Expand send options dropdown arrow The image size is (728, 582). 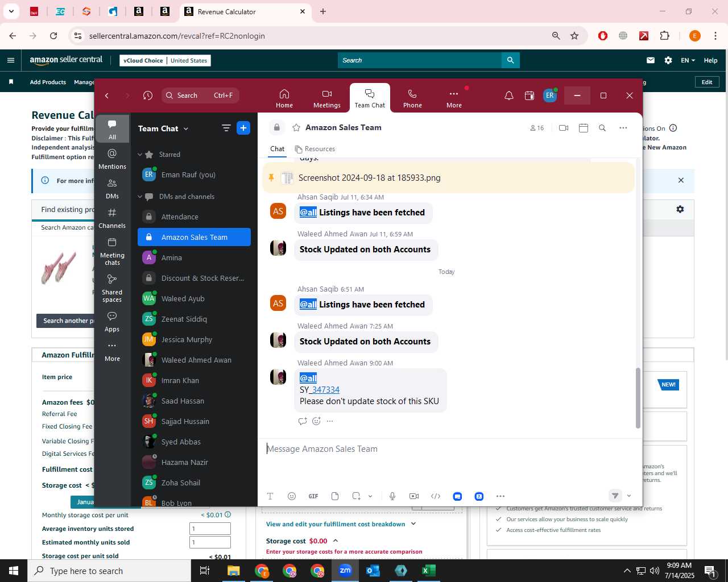coord(629,496)
